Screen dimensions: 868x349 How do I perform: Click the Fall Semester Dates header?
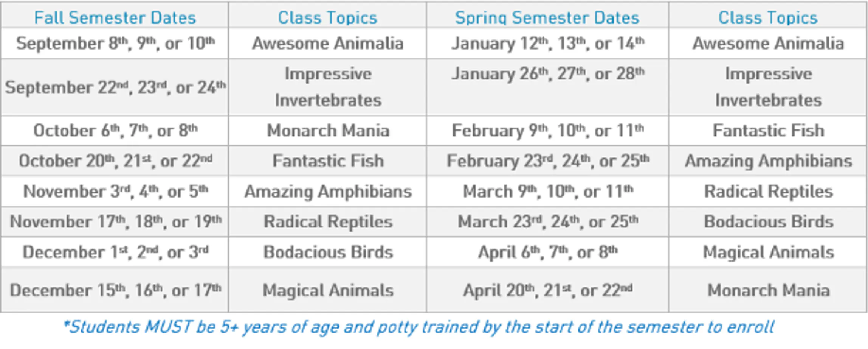pos(115,18)
